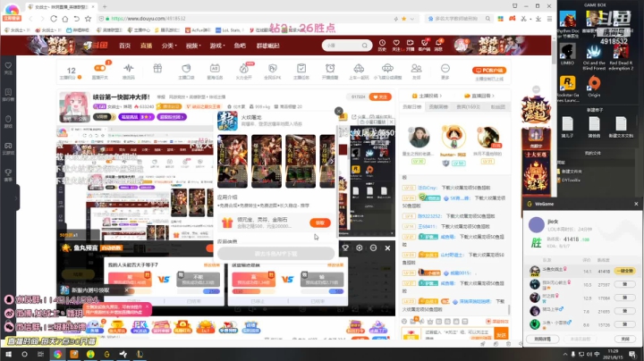Open the gift box icon in streamer toolbar

pos(157,68)
